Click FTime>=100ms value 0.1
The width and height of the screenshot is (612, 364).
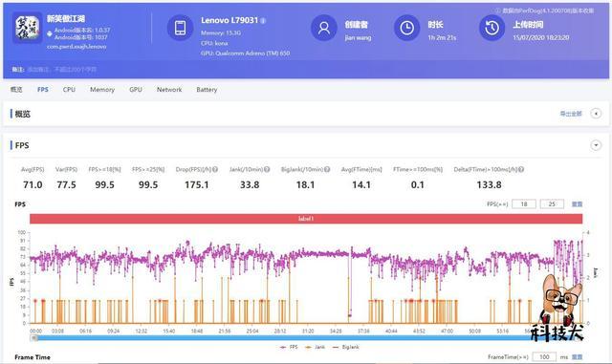(x=418, y=185)
